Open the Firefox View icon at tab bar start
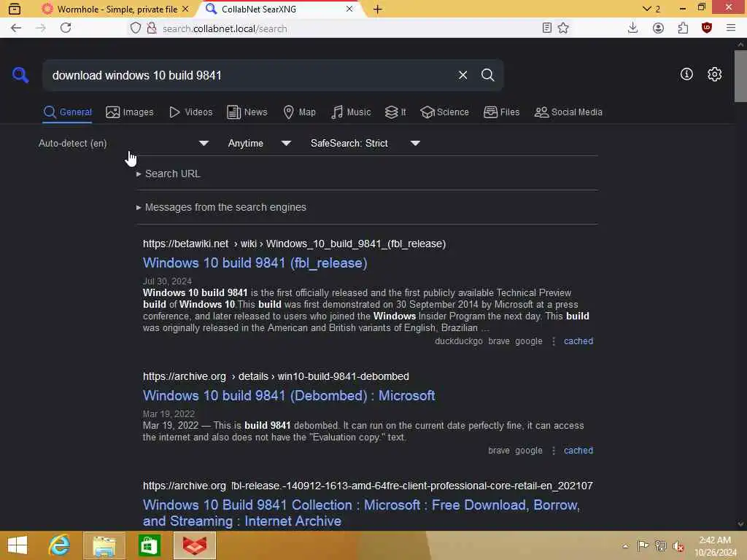The height and width of the screenshot is (560, 747). (x=15, y=9)
